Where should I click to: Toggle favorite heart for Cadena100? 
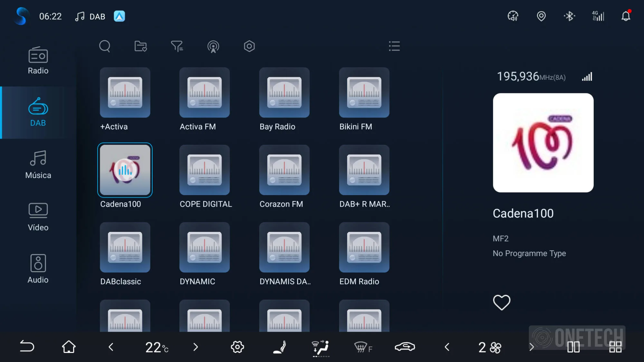pyautogui.click(x=501, y=302)
